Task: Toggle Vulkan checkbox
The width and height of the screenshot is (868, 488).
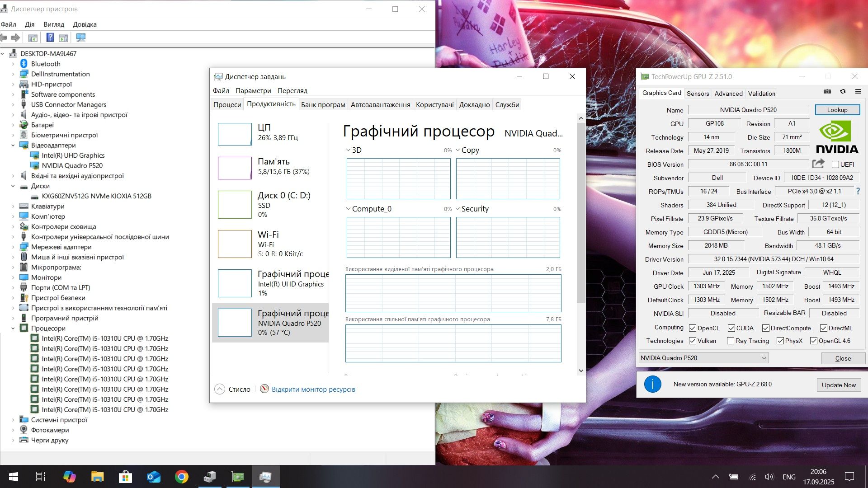Action: pos(693,341)
